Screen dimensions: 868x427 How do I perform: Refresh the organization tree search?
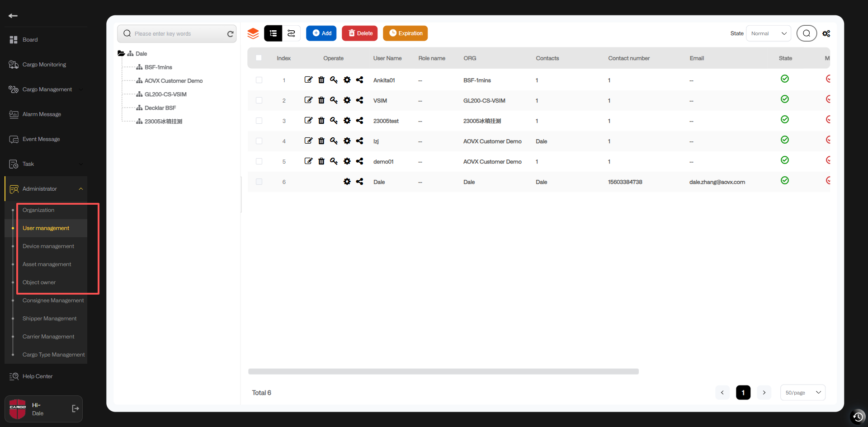point(230,34)
